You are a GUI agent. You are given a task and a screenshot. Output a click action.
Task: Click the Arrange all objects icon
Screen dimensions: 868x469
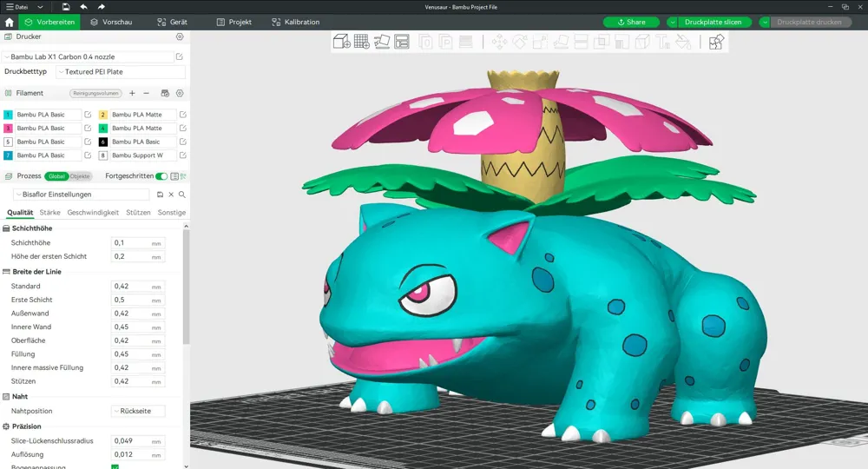[x=402, y=42]
